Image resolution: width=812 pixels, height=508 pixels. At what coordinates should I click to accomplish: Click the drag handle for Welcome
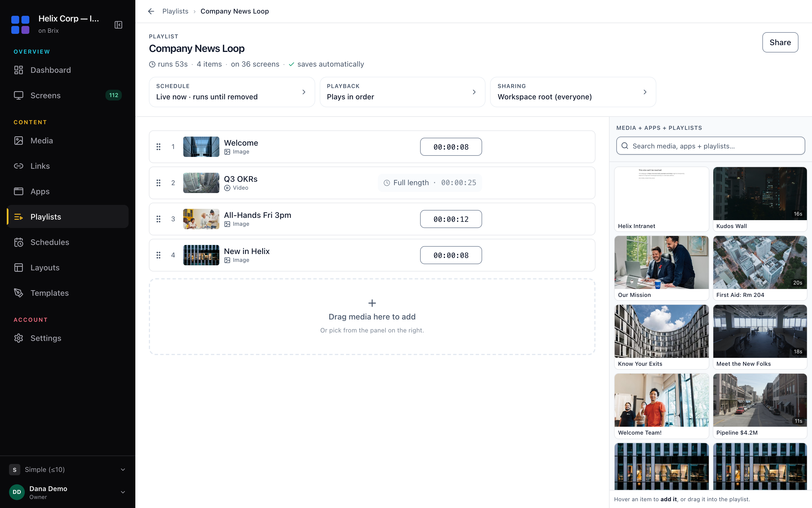(x=158, y=147)
